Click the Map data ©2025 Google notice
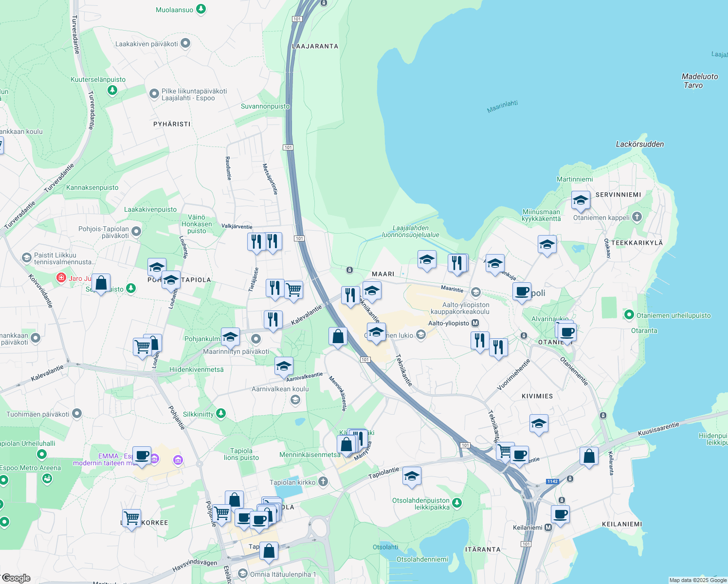728x584 pixels. pos(698,580)
